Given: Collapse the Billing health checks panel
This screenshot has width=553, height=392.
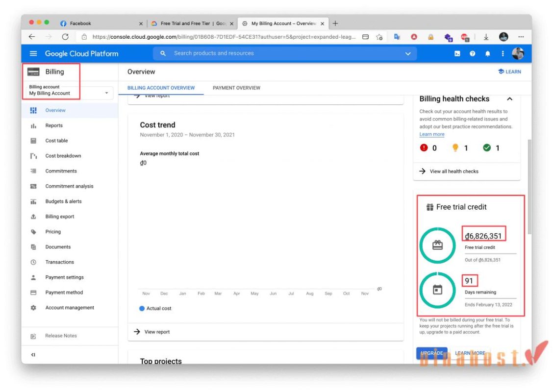Looking at the screenshot, I should click(x=509, y=98).
